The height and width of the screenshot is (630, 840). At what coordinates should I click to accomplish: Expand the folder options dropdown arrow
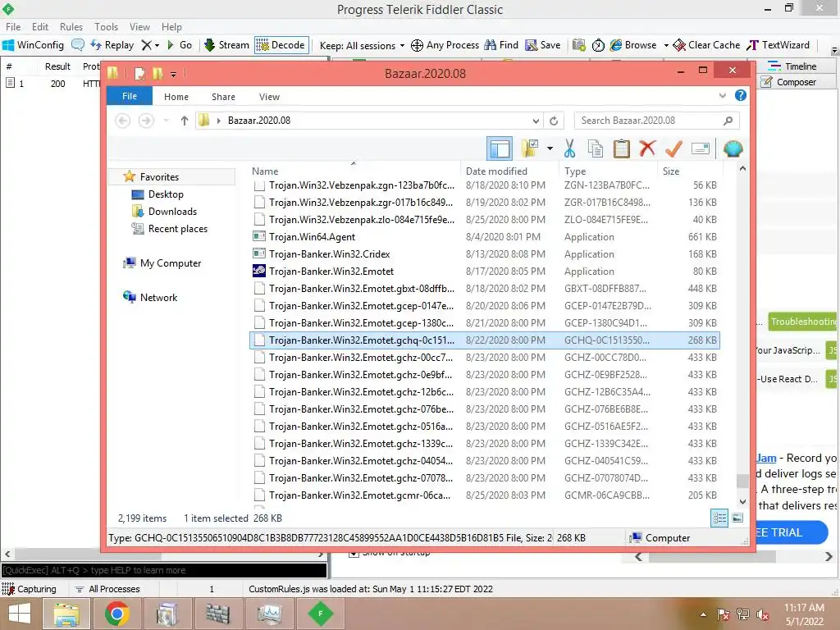pos(550,148)
